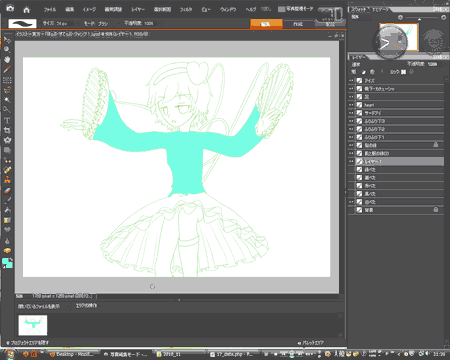Screen dimensions: 450x360
Task: Open the レイヤー menu
Action: coord(138,9)
